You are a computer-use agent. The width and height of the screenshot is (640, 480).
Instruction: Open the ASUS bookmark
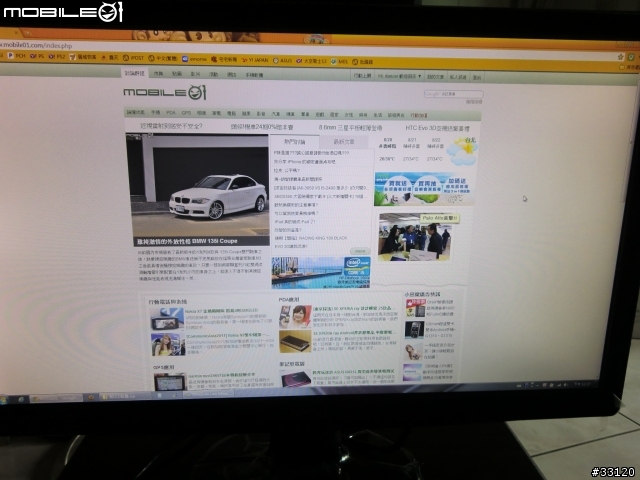pos(282,60)
